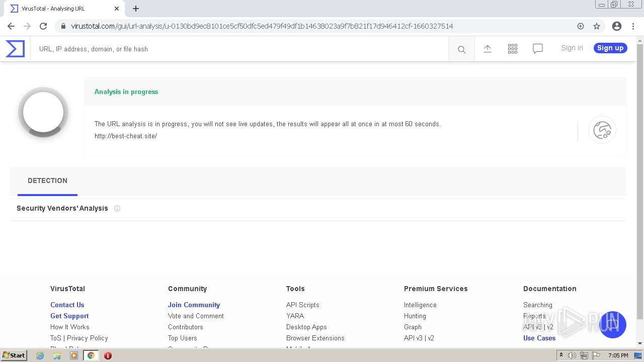
Task: Open the apps grid icon
Action: tap(513, 49)
